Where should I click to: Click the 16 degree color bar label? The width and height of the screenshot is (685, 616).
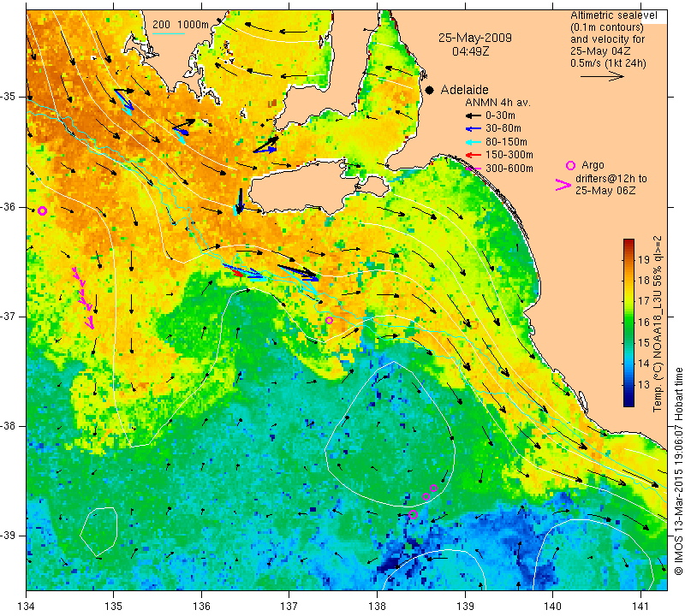tap(644, 322)
